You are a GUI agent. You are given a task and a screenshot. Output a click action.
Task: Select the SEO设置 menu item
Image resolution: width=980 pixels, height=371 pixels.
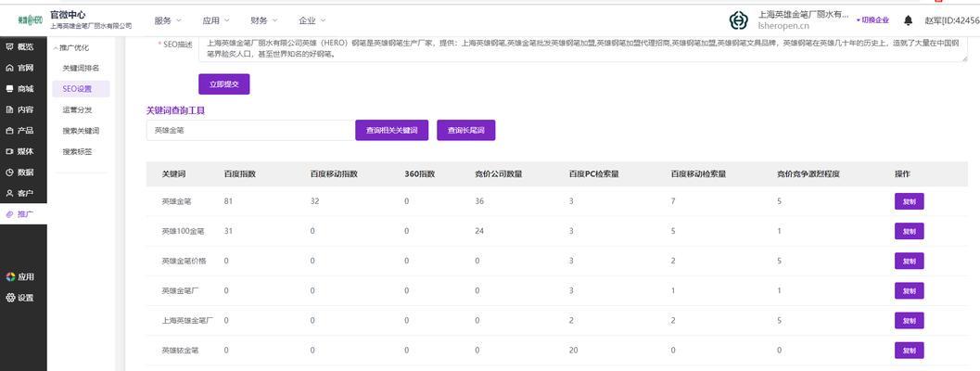81,89
